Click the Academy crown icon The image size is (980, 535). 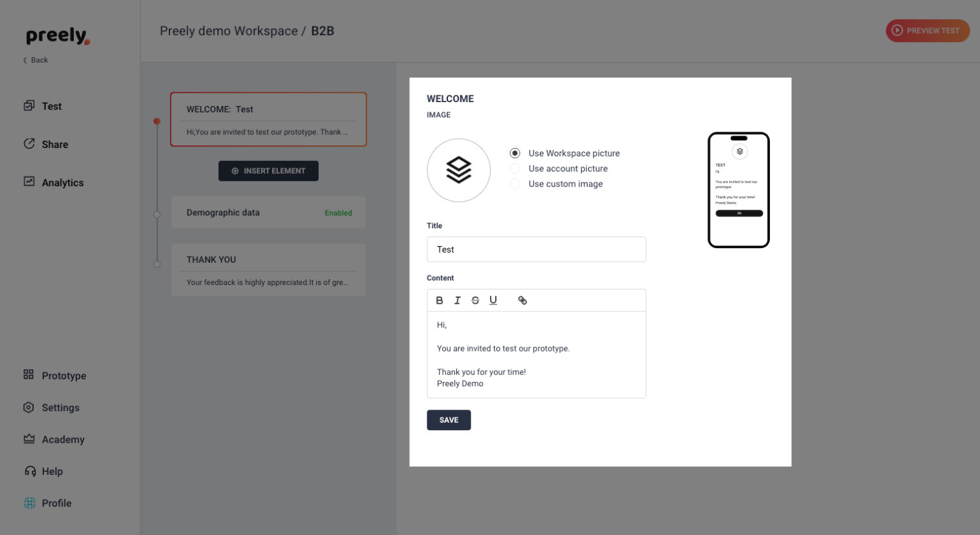pyautogui.click(x=29, y=439)
